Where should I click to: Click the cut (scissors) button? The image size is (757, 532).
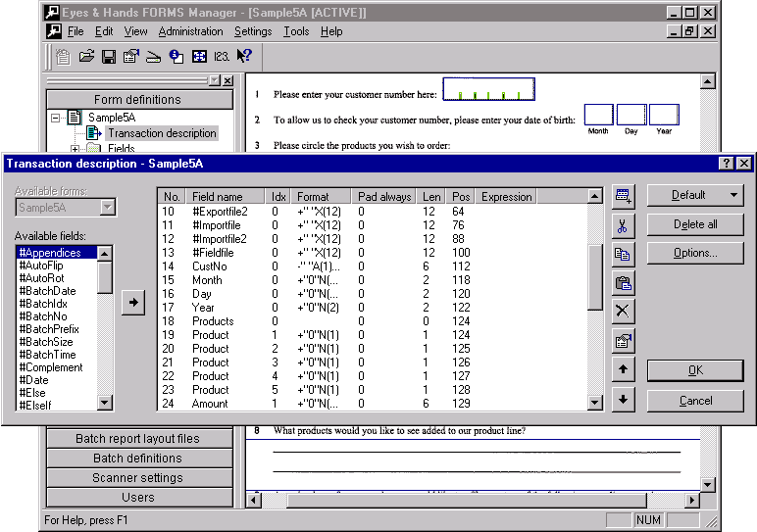click(622, 224)
